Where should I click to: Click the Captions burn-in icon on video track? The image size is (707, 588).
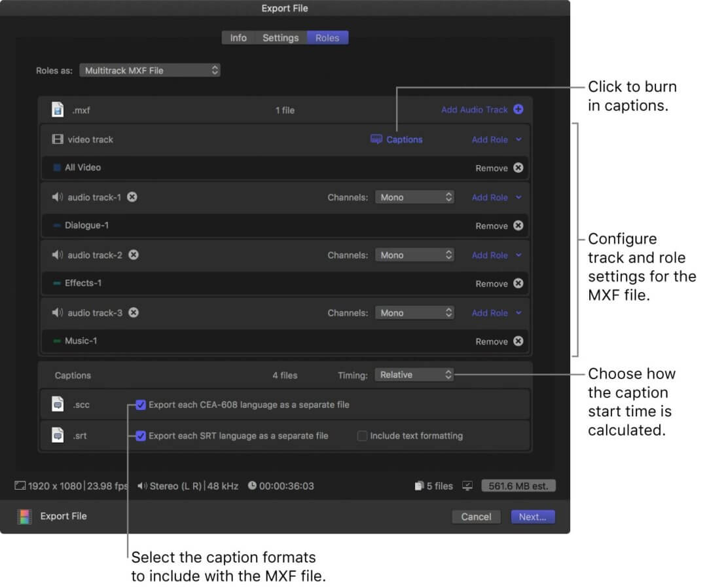[x=376, y=139]
